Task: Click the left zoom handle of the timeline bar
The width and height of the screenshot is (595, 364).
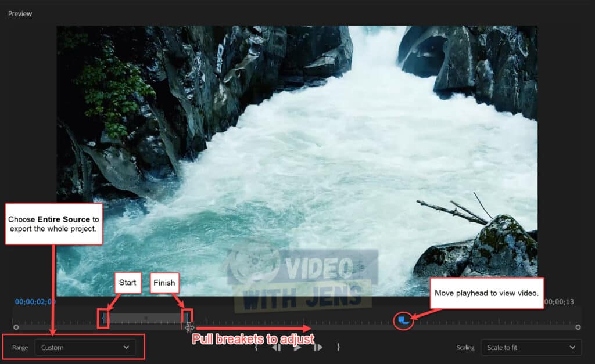Action: (x=16, y=327)
